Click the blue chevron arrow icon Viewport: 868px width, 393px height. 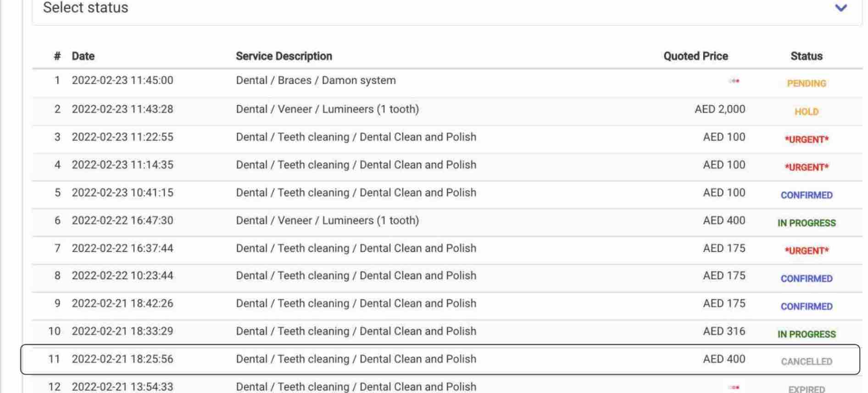point(840,8)
